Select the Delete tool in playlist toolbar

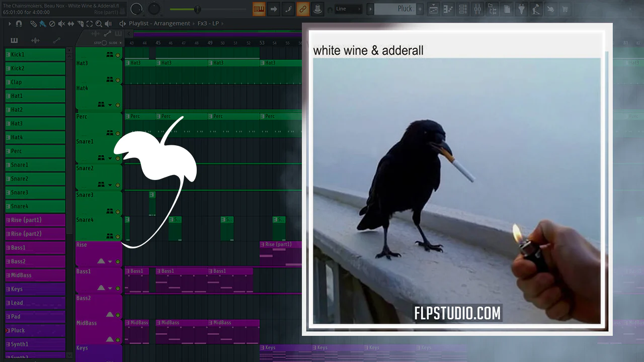click(x=52, y=24)
